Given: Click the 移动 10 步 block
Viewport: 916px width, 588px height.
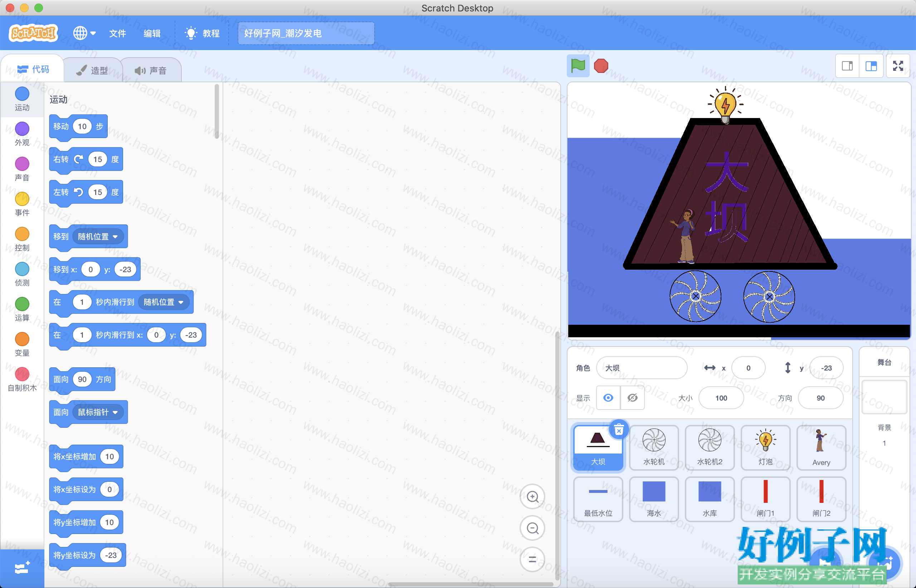Looking at the screenshot, I should pos(78,126).
